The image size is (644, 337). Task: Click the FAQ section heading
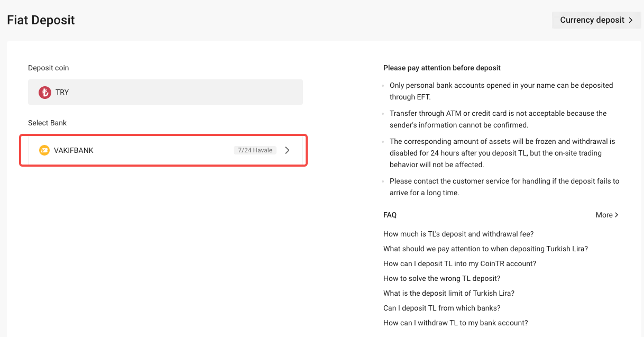click(x=390, y=215)
